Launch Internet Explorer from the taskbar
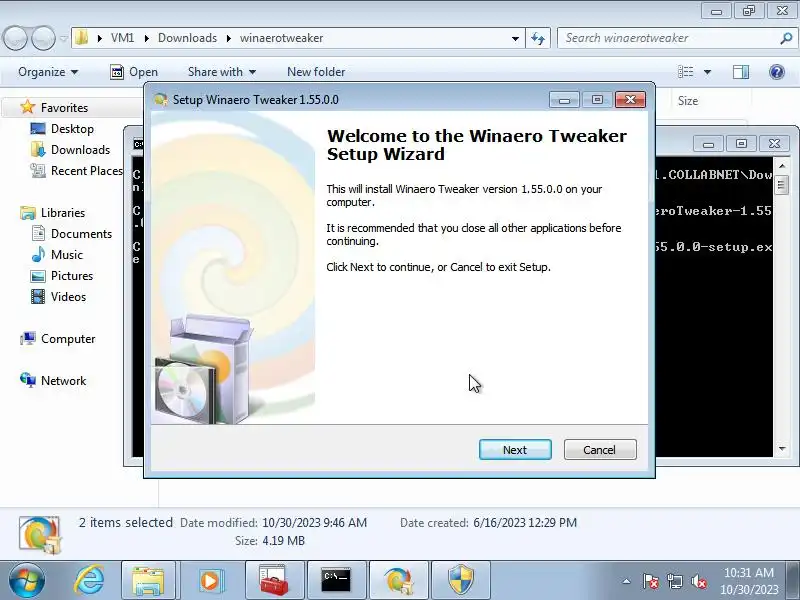The width and height of the screenshot is (800, 600). (x=89, y=581)
